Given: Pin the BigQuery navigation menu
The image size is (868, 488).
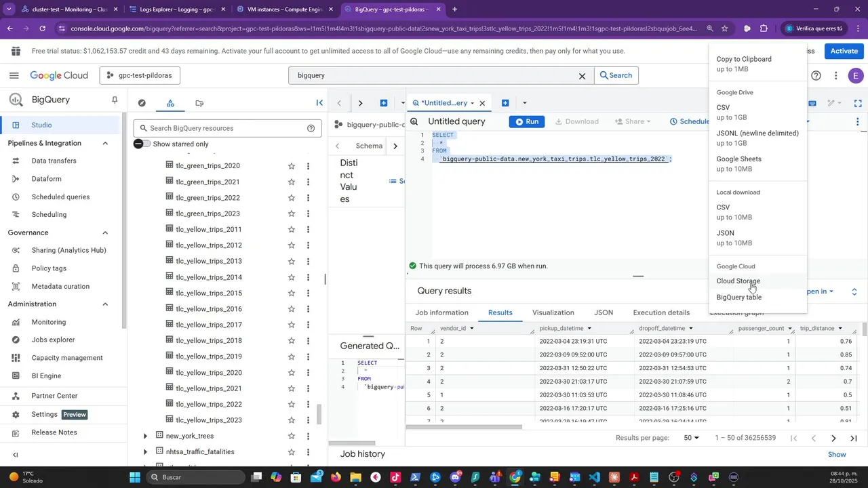Looking at the screenshot, I should [115, 100].
